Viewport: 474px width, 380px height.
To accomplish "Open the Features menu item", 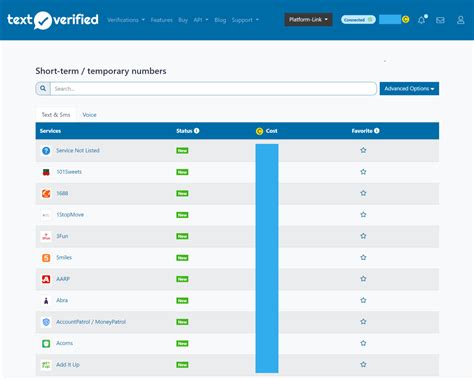I will 161,20.
